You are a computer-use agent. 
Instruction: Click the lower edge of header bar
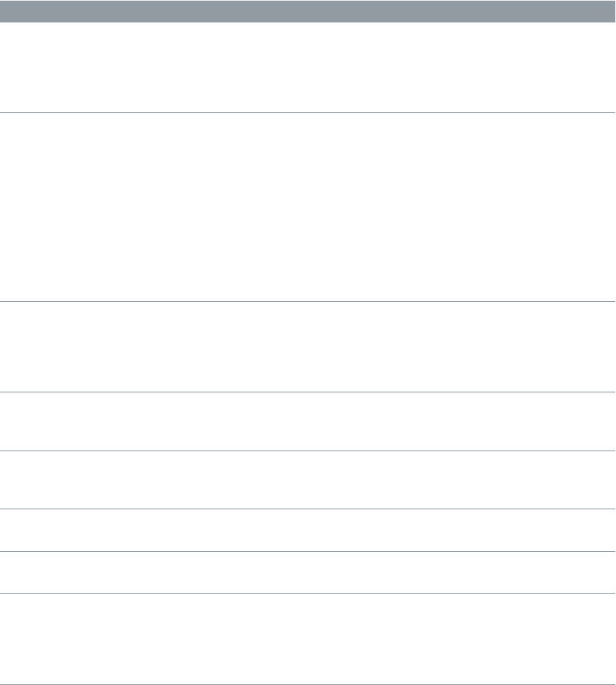[307, 22]
